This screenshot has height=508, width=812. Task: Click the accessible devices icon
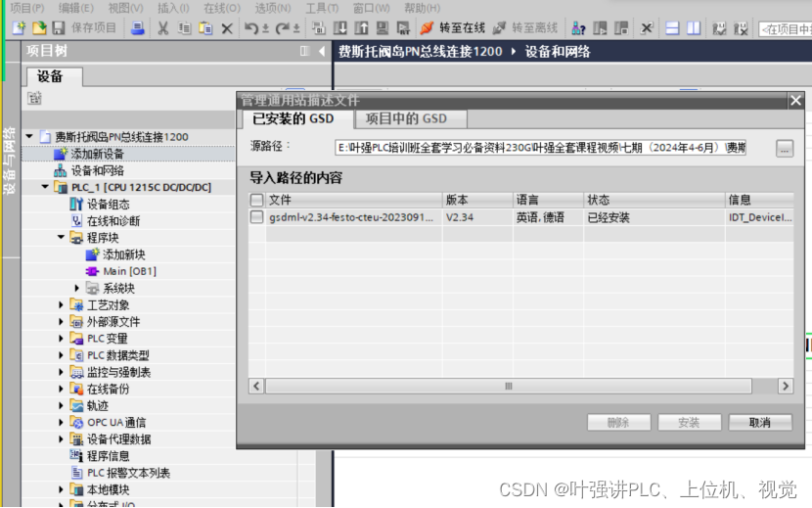point(578,28)
